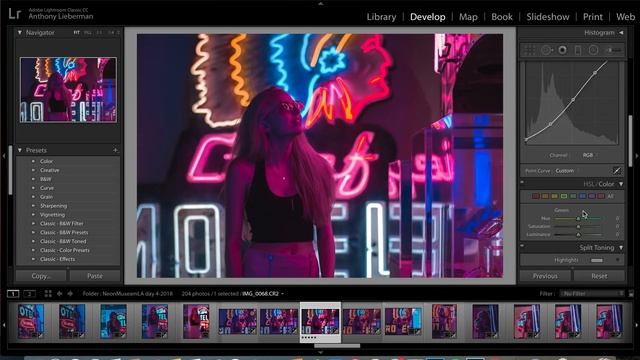Switch to the Book module

[x=502, y=17]
